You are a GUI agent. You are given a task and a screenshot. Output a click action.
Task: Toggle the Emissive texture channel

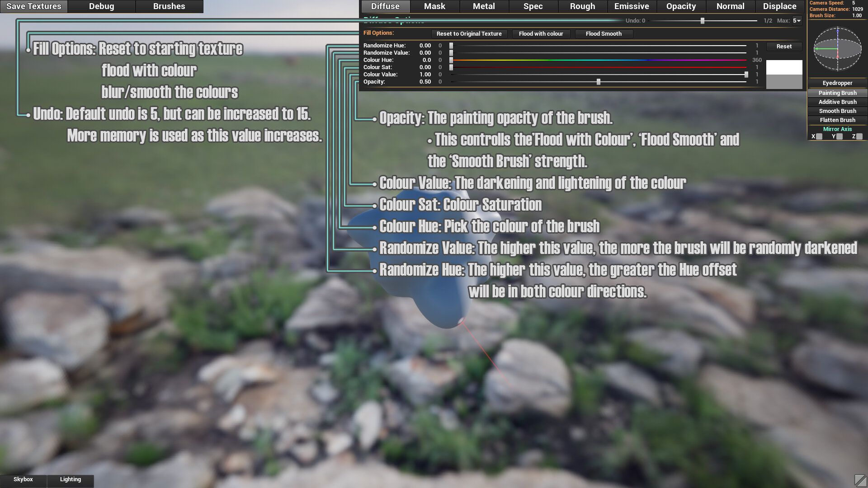[x=631, y=7]
